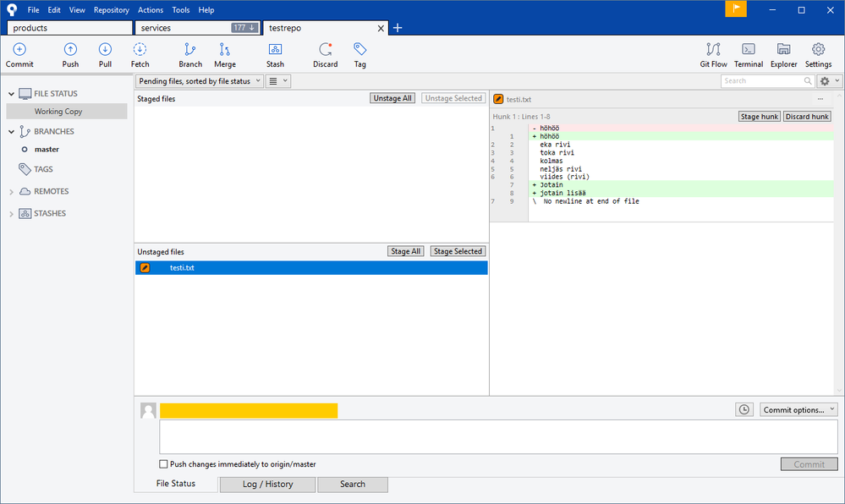Screen dimensions: 845x504
Task: Open recent commit messages clock icon
Action: pos(744,409)
